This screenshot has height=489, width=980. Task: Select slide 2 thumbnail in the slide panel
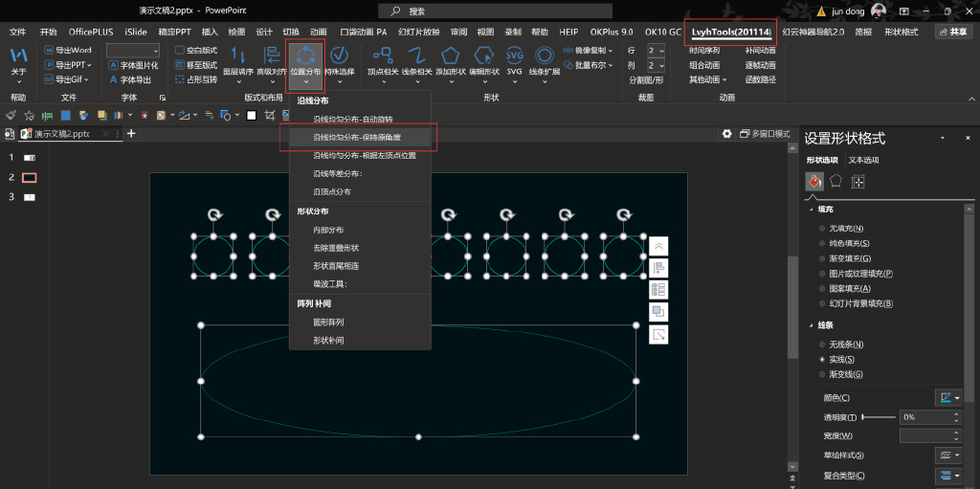point(30,178)
